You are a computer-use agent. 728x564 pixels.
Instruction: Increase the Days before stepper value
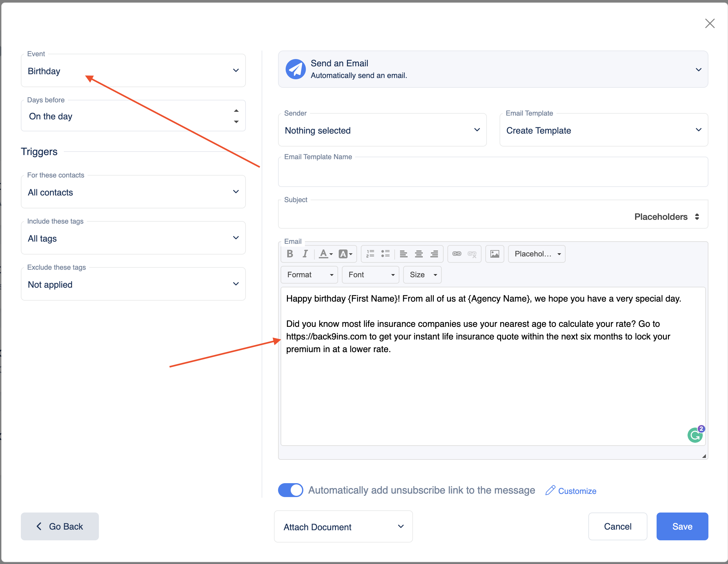(236, 111)
